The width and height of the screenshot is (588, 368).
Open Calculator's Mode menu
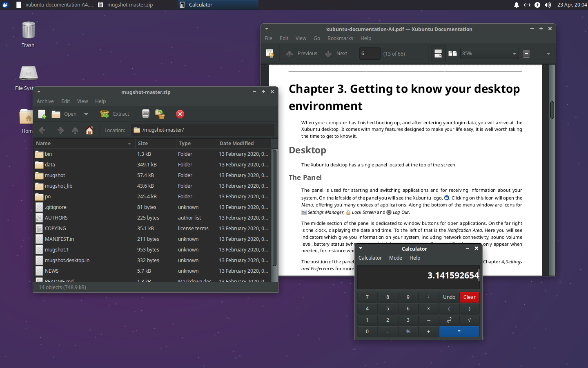[x=395, y=258]
